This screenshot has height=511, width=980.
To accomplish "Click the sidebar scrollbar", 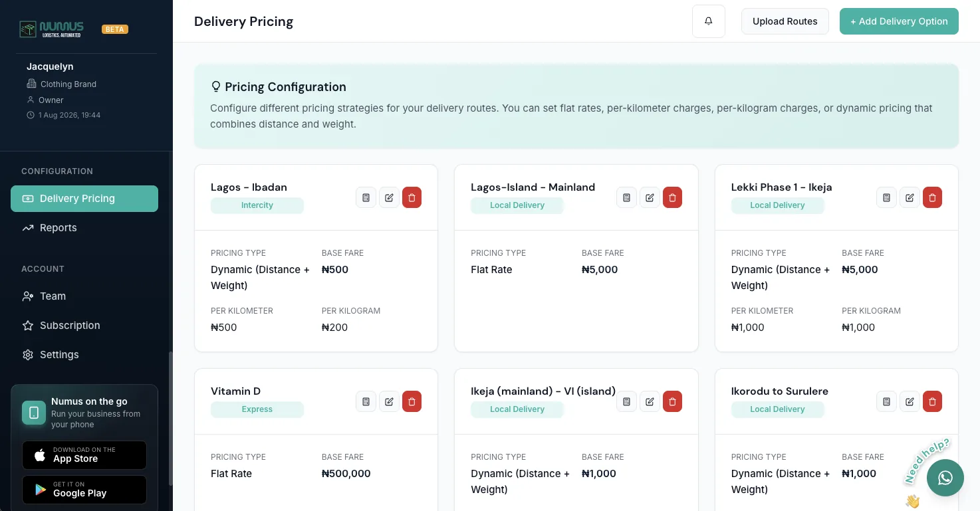I will 171,419.
